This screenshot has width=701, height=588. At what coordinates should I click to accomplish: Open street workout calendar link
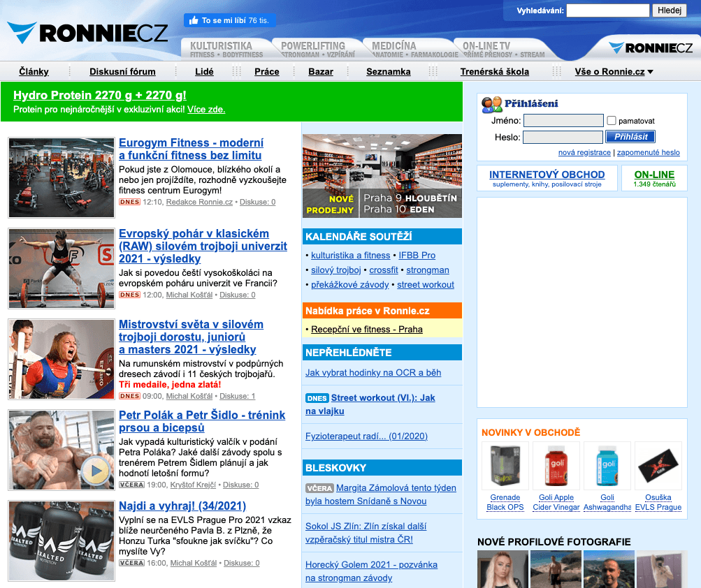pos(426,285)
